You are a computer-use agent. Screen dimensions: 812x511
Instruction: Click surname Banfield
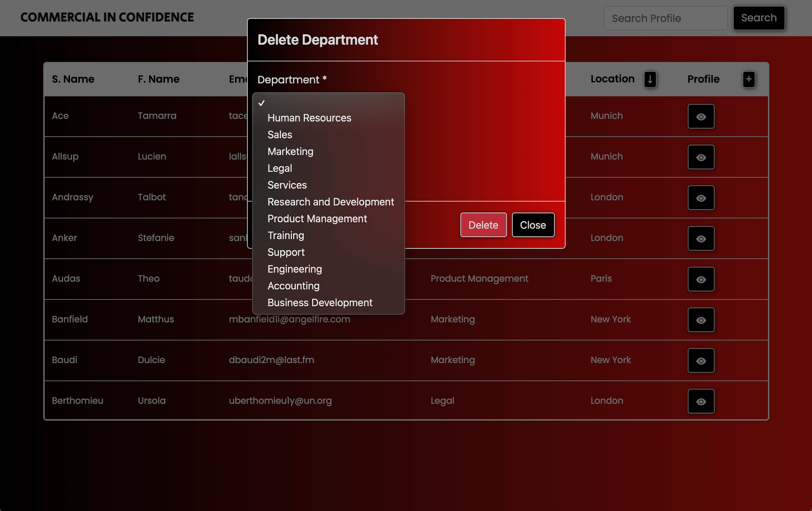[x=70, y=319]
